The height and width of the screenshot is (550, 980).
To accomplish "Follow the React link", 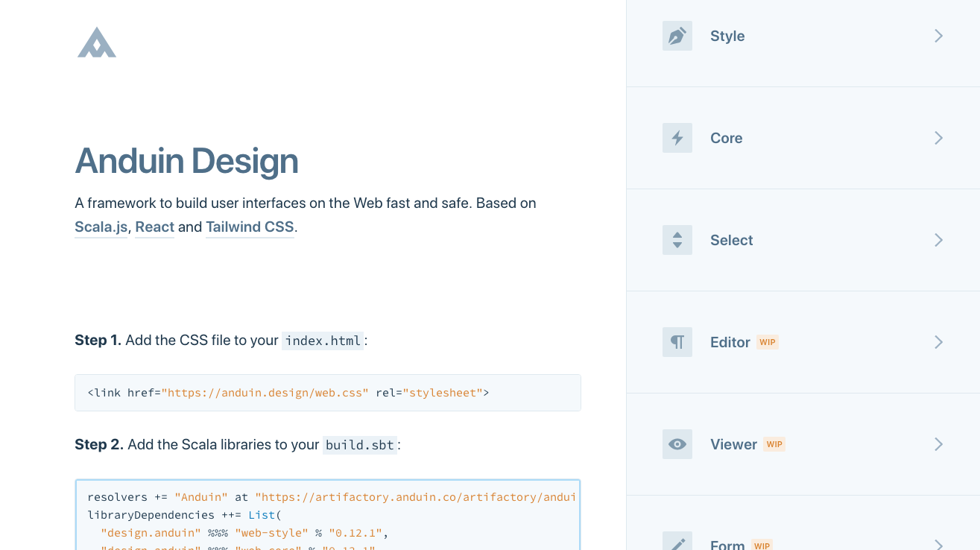I will (x=155, y=227).
